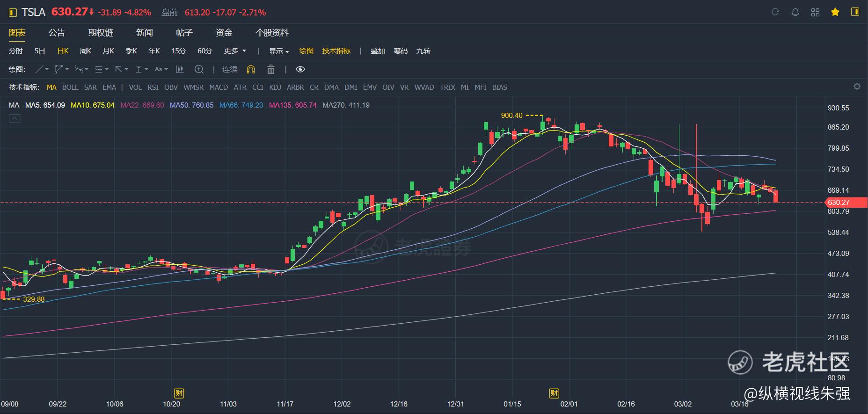This screenshot has width=868, height=414.
Task: Toggle the yellow watchlist star
Action: [835, 12]
